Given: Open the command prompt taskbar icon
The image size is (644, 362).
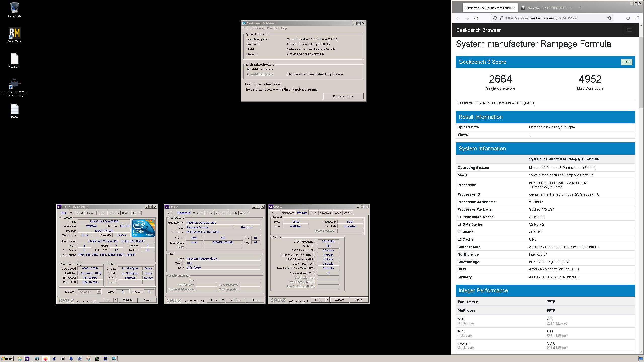Looking at the screenshot, I should click(63, 359).
